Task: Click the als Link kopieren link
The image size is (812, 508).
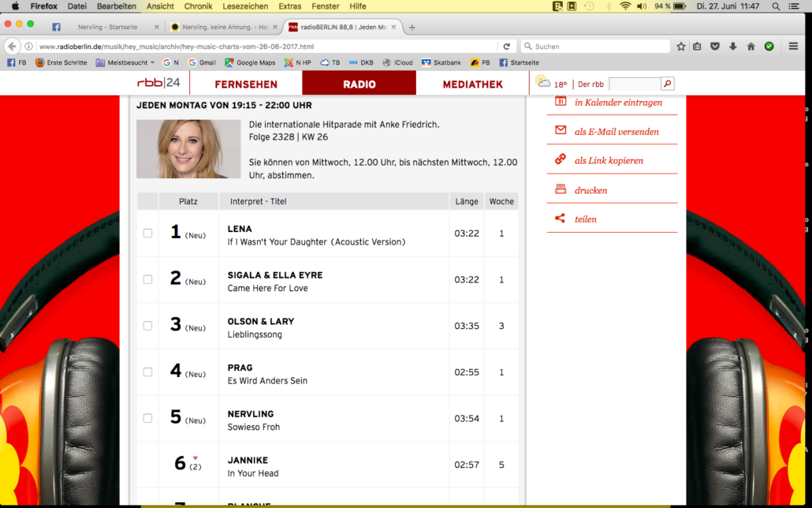Action: coord(609,161)
